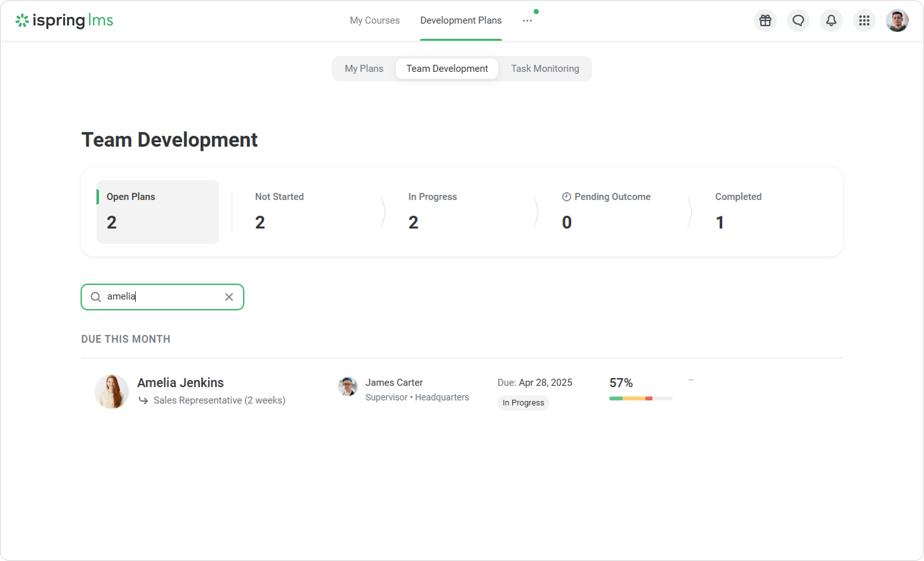Image resolution: width=924 pixels, height=561 pixels.
Task: Open the notifications bell
Action: click(x=831, y=20)
